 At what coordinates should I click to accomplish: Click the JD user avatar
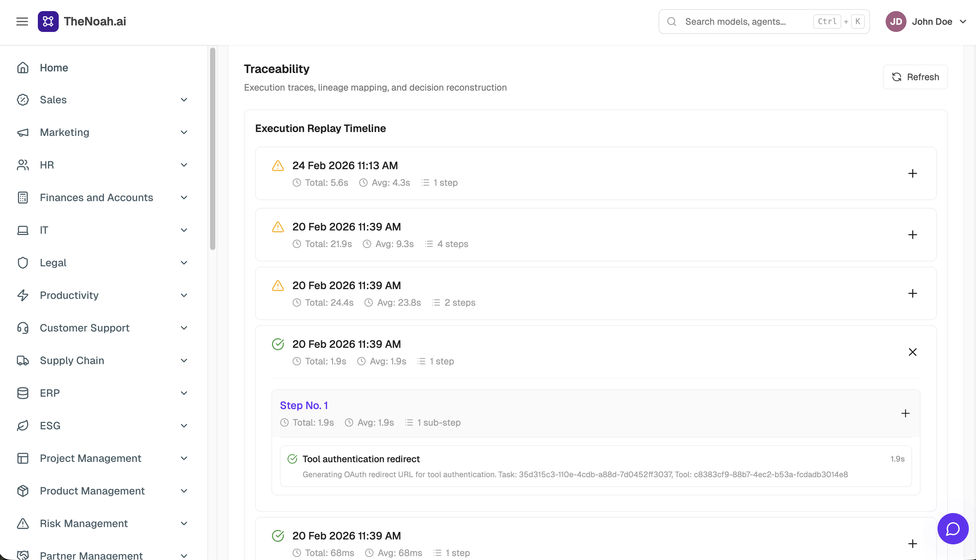[x=895, y=22]
